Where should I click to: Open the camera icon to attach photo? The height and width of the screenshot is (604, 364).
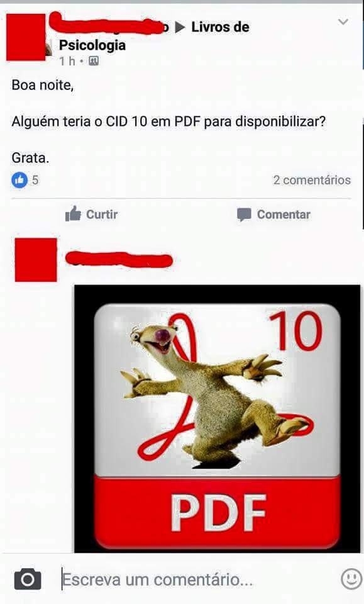(28, 579)
